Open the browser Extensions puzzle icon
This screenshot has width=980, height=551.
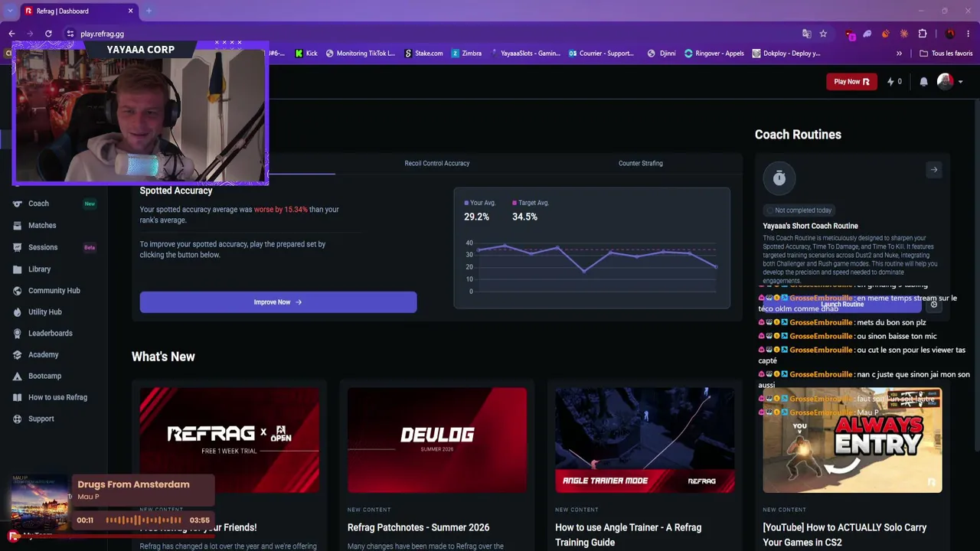[x=922, y=34]
